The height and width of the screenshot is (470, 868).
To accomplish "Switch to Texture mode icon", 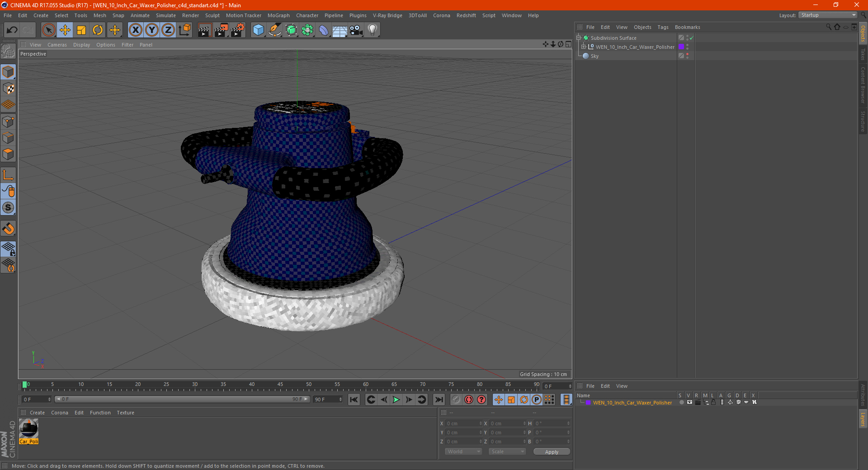I will pos(8,89).
